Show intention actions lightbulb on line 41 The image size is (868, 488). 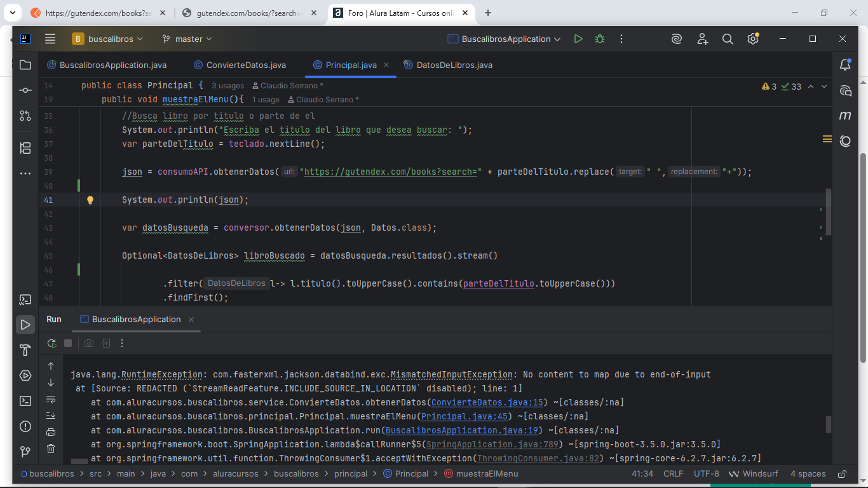(90, 200)
